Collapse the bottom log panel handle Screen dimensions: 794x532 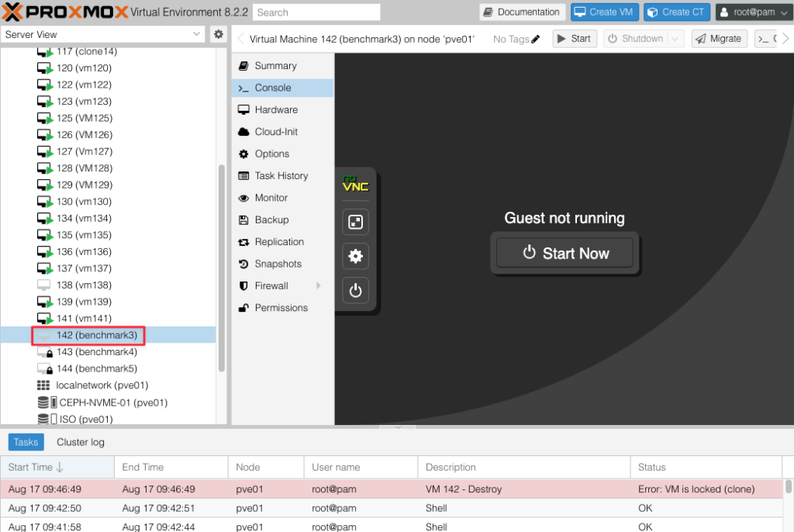398,427
